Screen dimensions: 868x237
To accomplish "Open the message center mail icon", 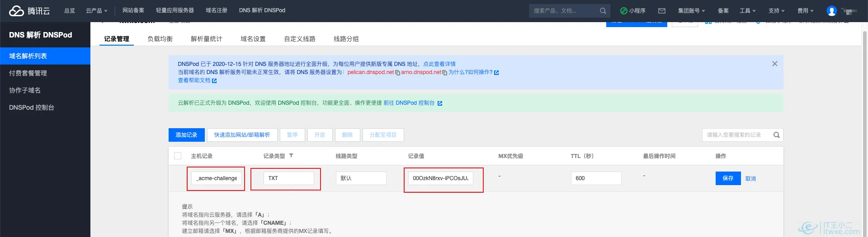I will [662, 11].
